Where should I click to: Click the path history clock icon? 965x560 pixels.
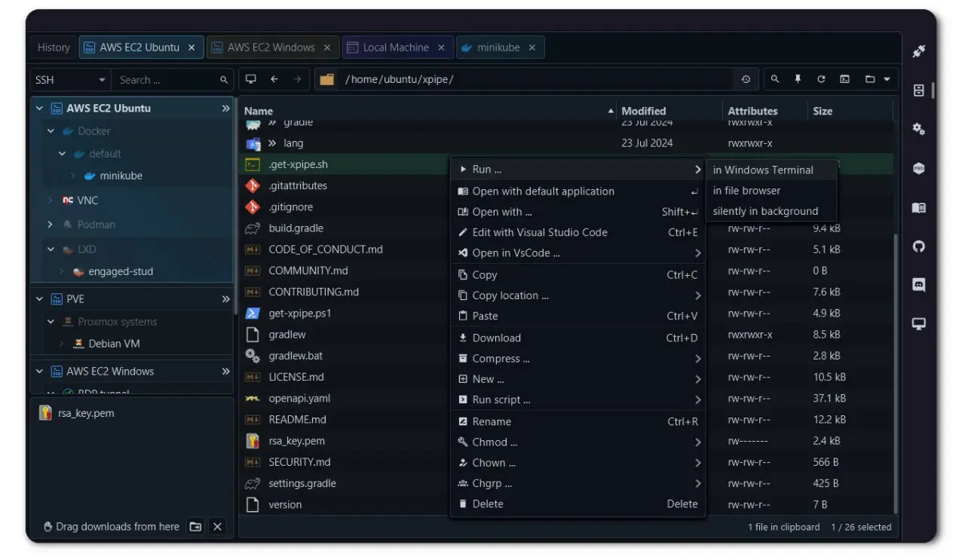746,79
